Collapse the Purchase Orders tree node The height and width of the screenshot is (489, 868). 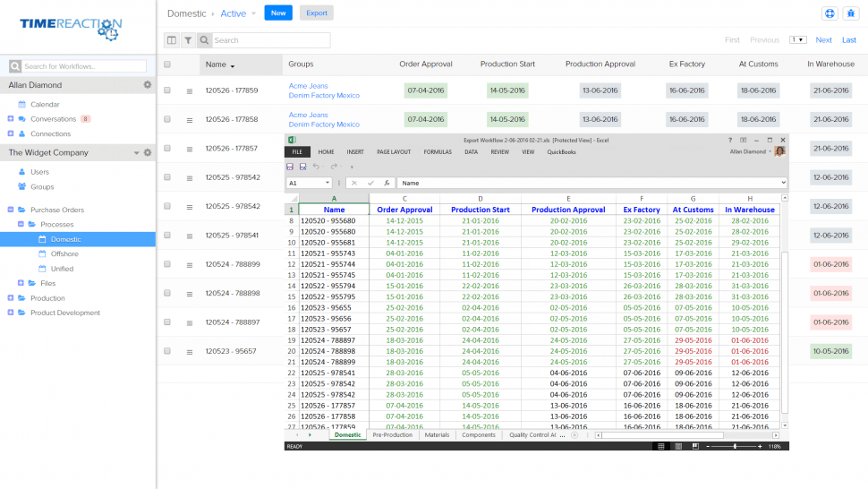coord(11,210)
